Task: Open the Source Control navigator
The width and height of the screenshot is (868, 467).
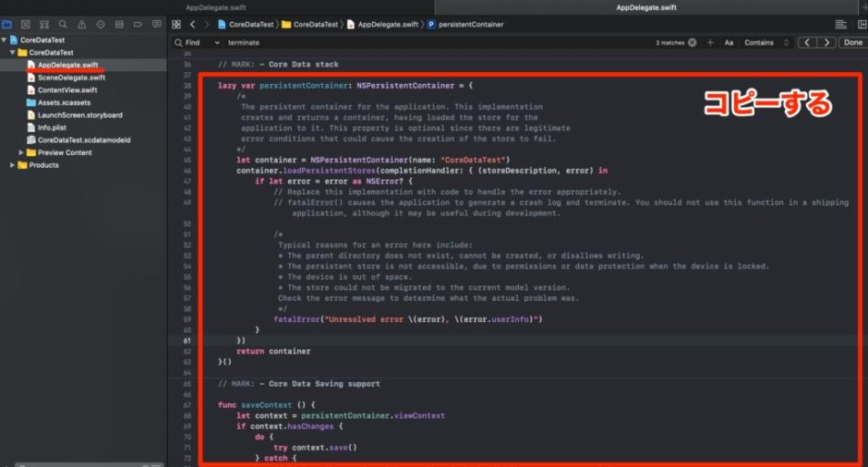Action: [26, 24]
